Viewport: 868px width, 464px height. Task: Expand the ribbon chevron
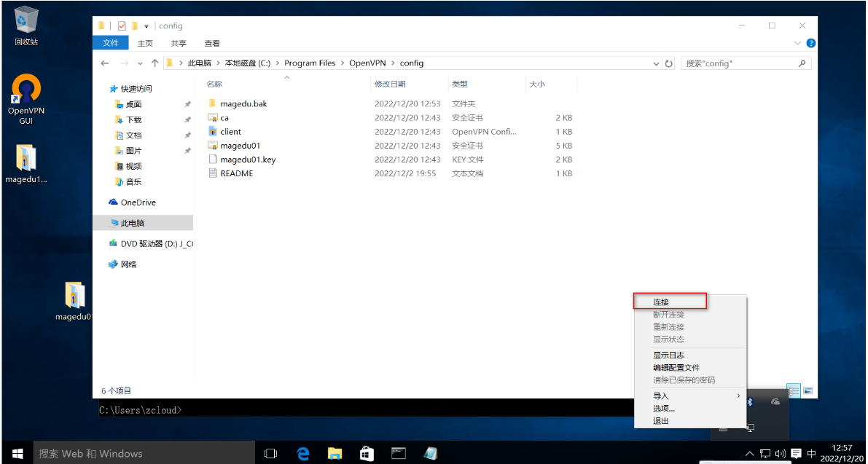797,43
